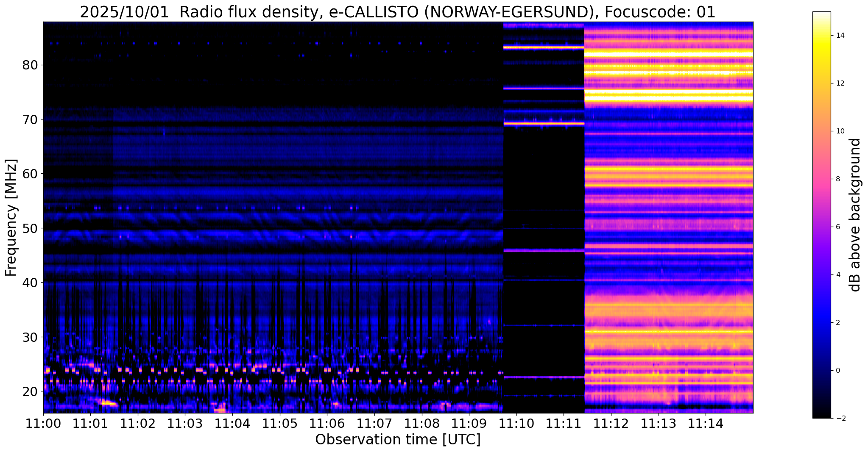The image size is (868, 452).
Task: Click the "dB above background" colorbar label
Action: (855, 215)
